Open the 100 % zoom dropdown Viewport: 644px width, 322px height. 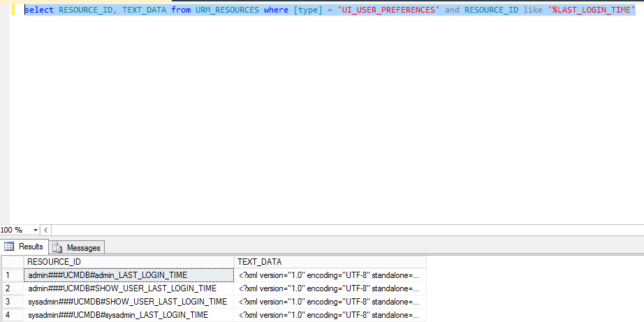pyautogui.click(x=36, y=230)
